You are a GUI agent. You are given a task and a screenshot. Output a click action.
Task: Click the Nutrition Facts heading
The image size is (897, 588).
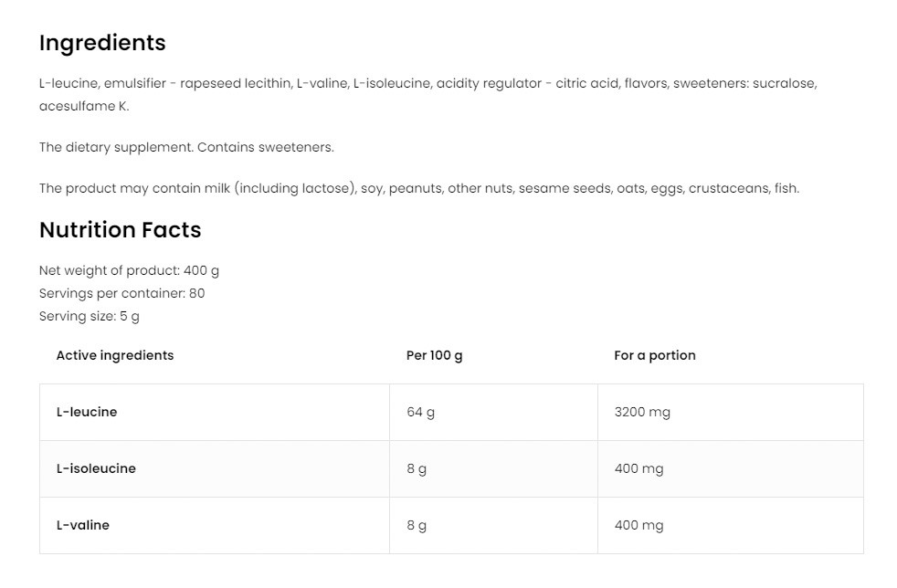[120, 230]
